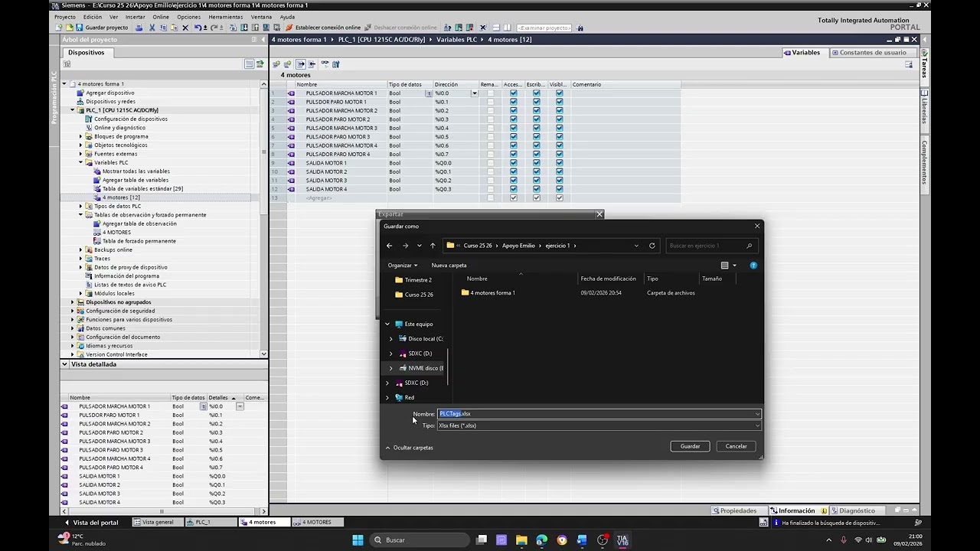Toggle Escrib checkbox in SALIDA MOTOR 3 row
This screenshot has height=551, width=980.
[x=537, y=181]
